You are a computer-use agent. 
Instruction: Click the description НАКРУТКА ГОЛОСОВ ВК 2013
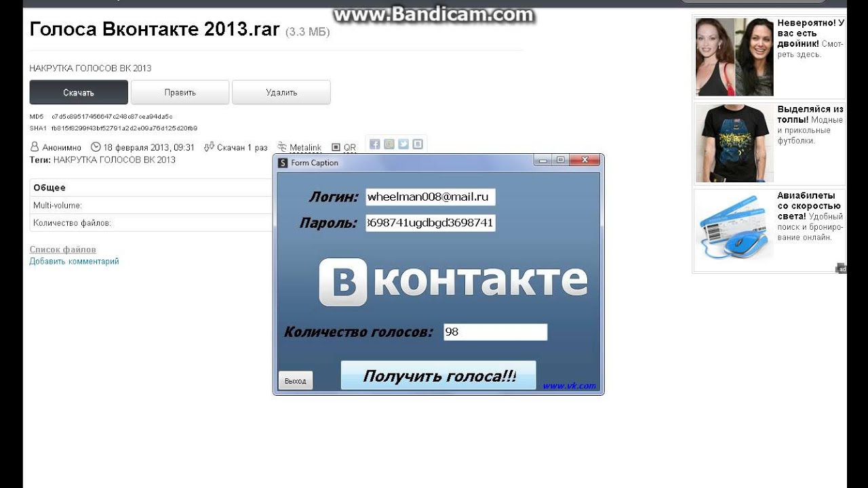tap(90, 68)
